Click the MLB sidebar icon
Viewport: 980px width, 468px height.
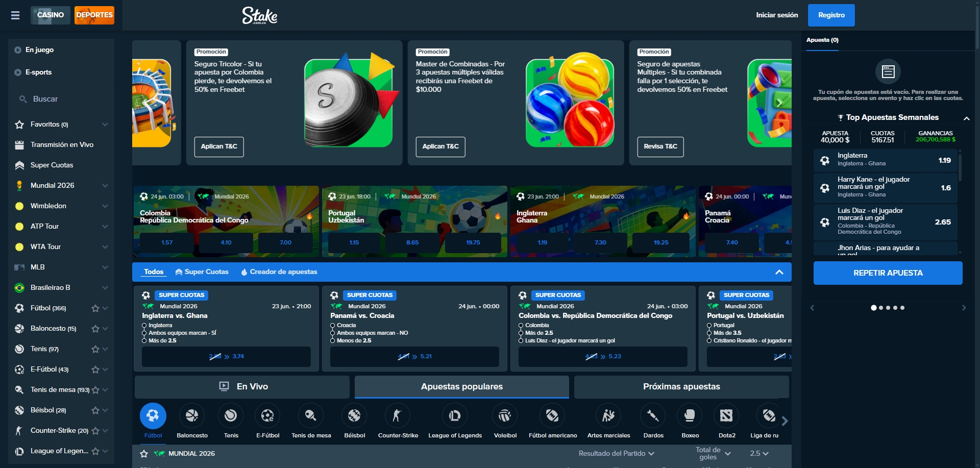click(19, 267)
